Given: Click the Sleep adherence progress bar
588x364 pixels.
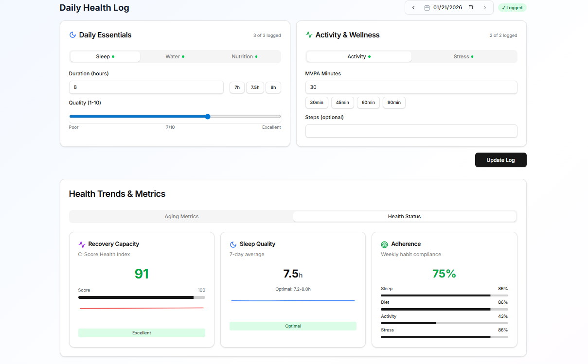Looking at the screenshot, I should click(445, 295).
